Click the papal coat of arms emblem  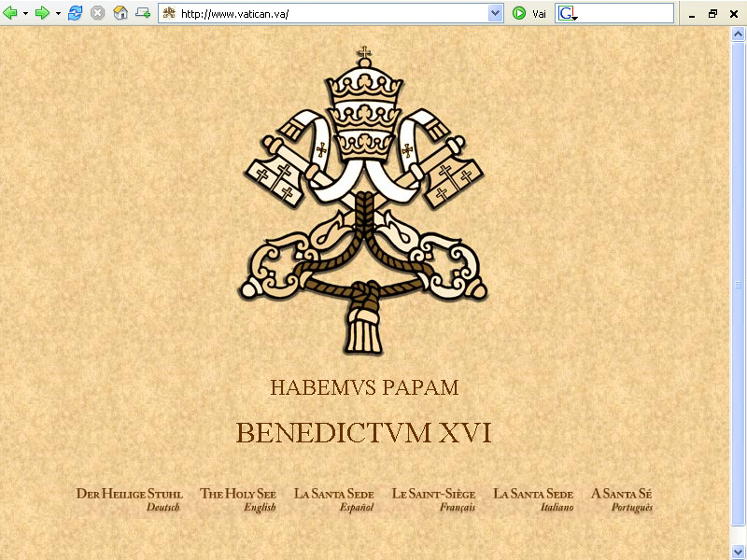coord(363,201)
